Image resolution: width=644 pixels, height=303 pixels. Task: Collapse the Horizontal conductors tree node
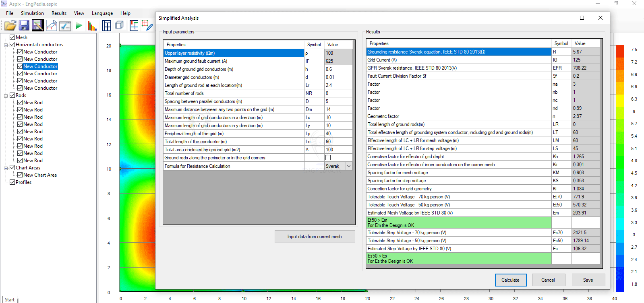6,45
